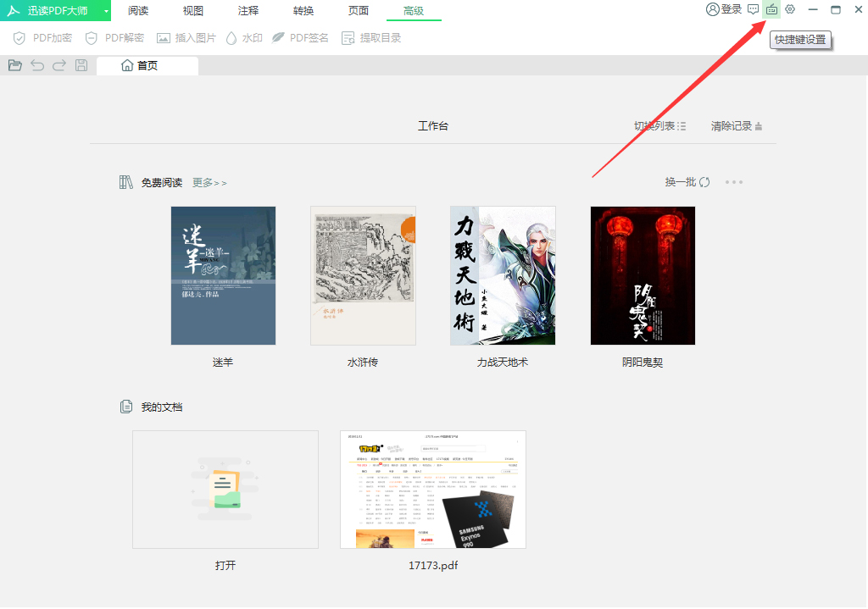Open the PDF签名 signature tool

click(x=300, y=38)
